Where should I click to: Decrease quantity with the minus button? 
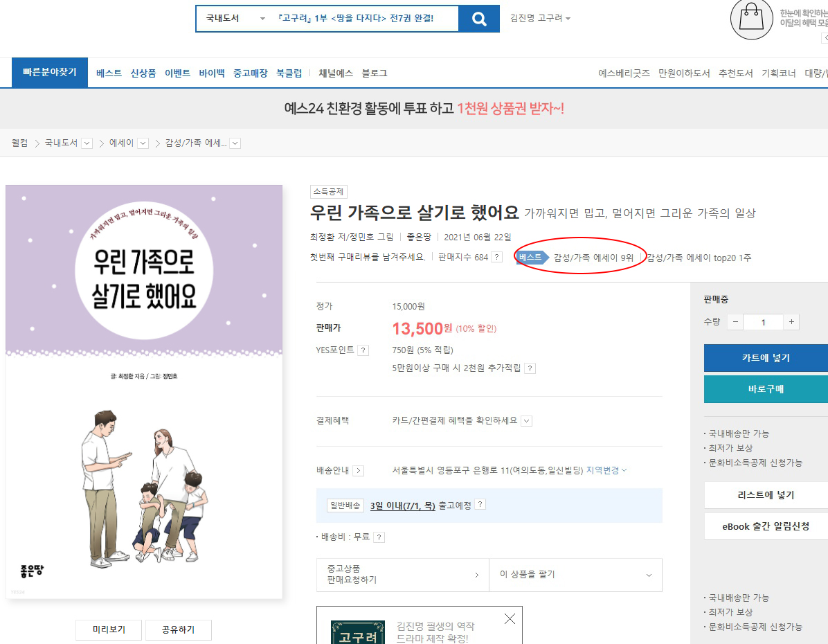coord(735,322)
